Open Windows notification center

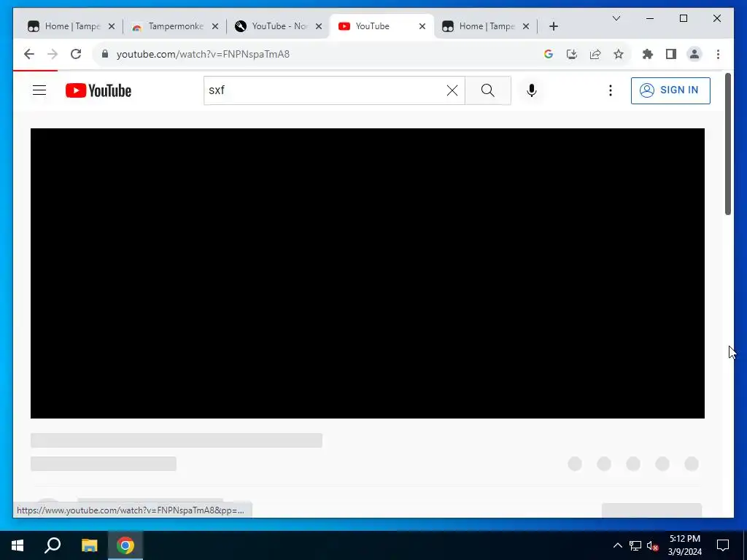coord(723,545)
